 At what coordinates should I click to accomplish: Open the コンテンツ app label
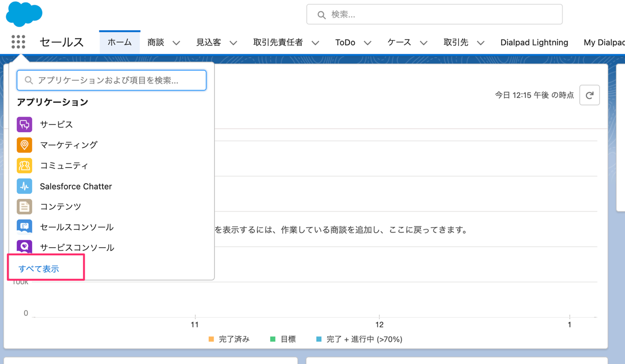tap(61, 207)
